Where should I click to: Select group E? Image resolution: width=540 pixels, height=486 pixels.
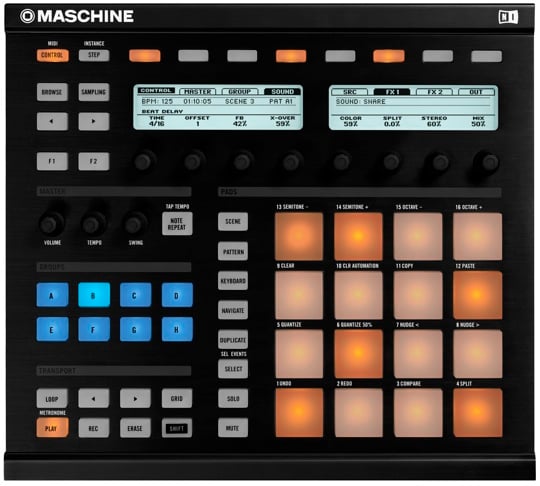(x=52, y=330)
